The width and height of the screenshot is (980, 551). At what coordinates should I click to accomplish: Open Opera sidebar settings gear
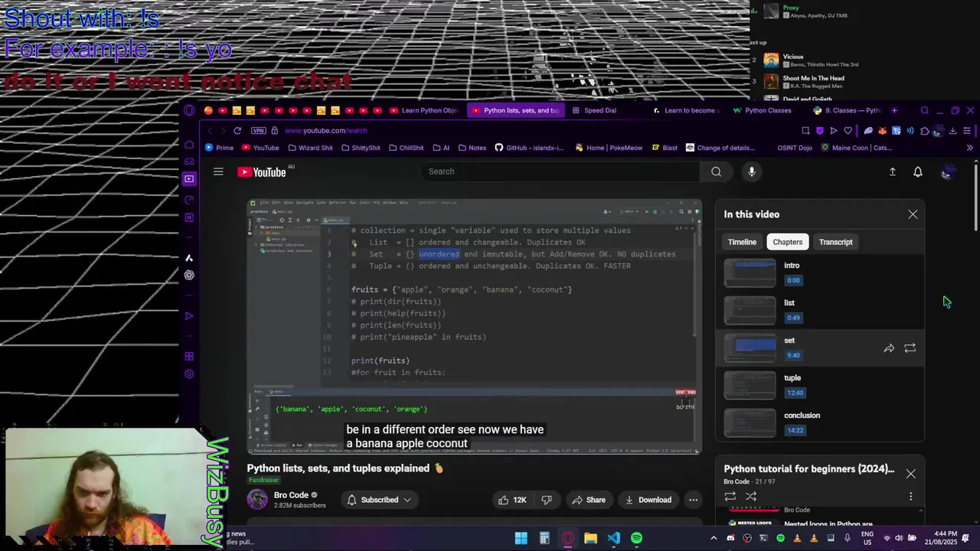click(189, 374)
